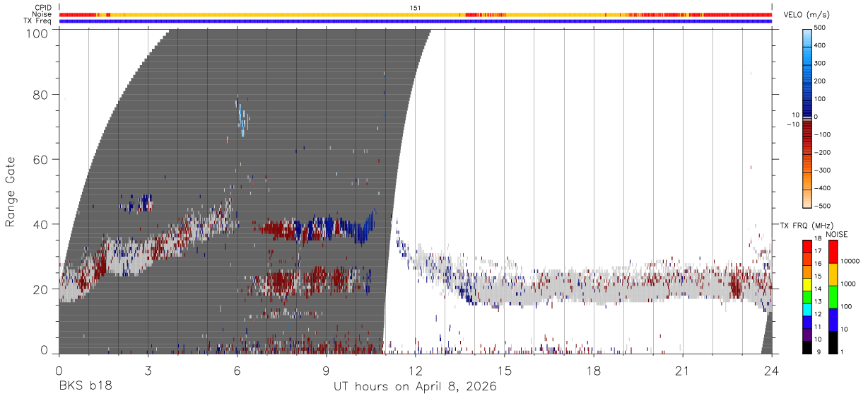
Task: Select the green segment of the TX FRQ legend
Action: (x=807, y=297)
